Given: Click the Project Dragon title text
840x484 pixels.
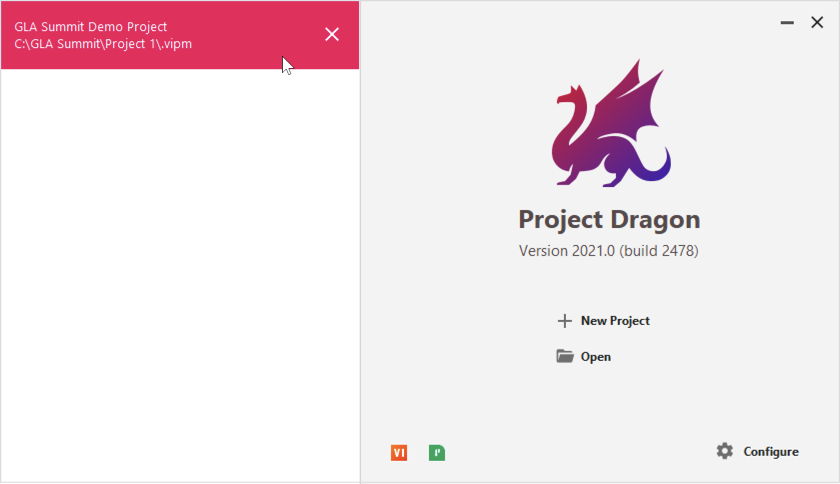Looking at the screenshot, I should (x=609, y=220).
